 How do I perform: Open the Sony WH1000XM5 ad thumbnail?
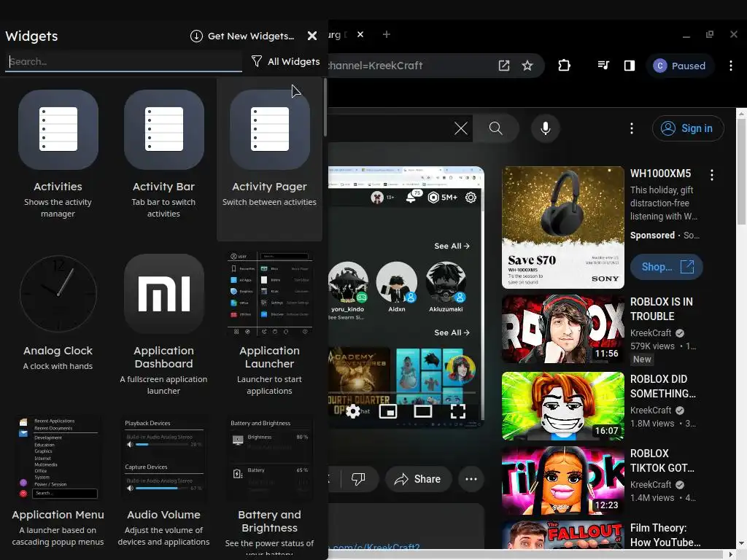(x=563, y=227)
